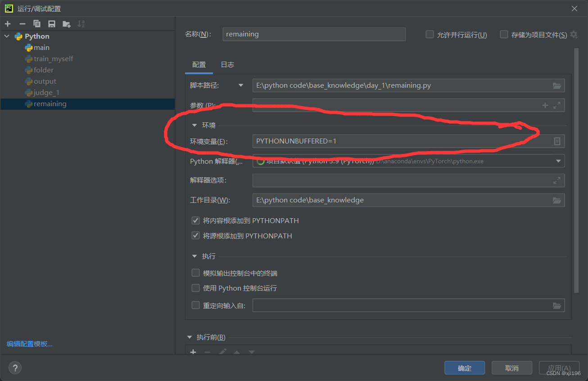
Task: Open environment variables editor icon
Action: pyautogui.click(x=557, y=141)
